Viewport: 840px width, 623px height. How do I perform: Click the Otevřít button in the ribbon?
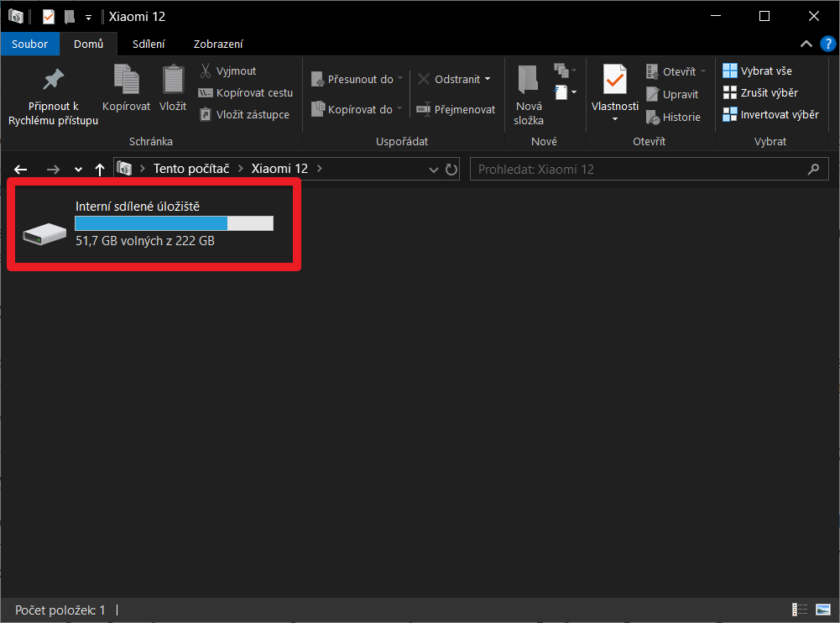(676, 71)
